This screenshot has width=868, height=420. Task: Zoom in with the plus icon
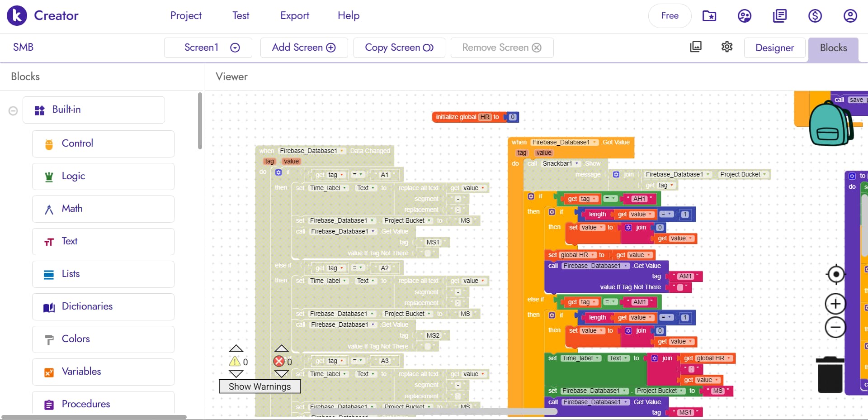[x=835, y=304]
